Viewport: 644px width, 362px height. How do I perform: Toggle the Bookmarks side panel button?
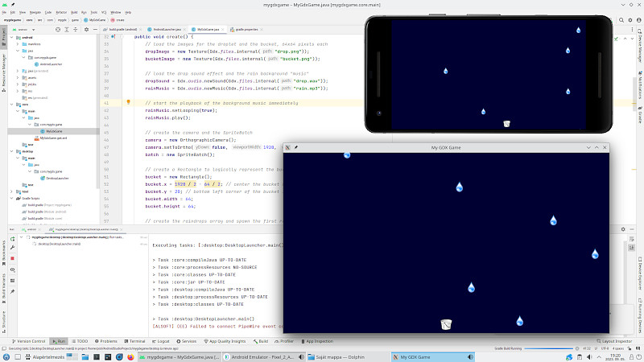point(4,253)
